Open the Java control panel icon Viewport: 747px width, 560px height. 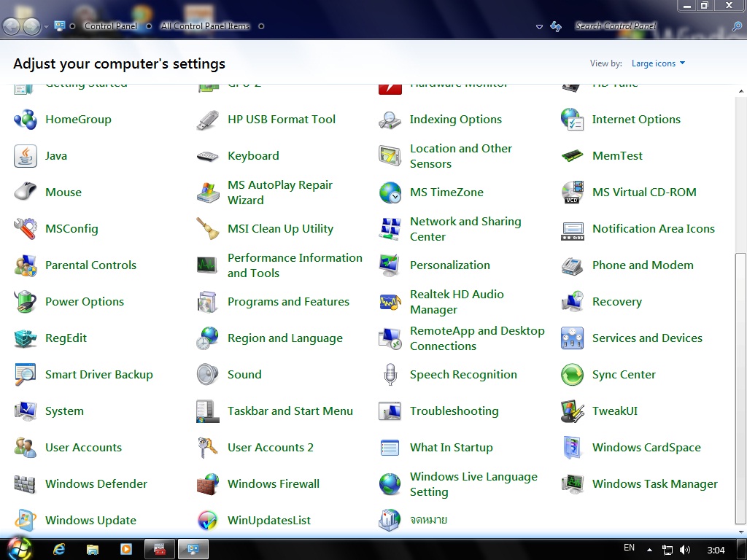pos(26,156)
